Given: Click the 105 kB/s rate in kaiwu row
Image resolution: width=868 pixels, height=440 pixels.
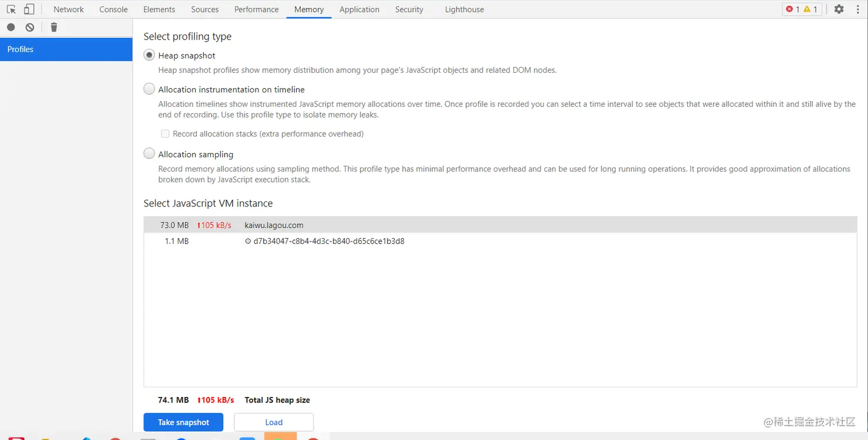Looking at the screenshot, I should (x=214, y=225).
